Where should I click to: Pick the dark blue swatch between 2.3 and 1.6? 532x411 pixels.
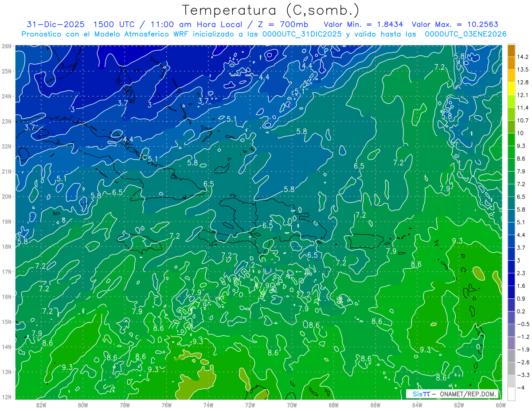[x=511, y=279]
